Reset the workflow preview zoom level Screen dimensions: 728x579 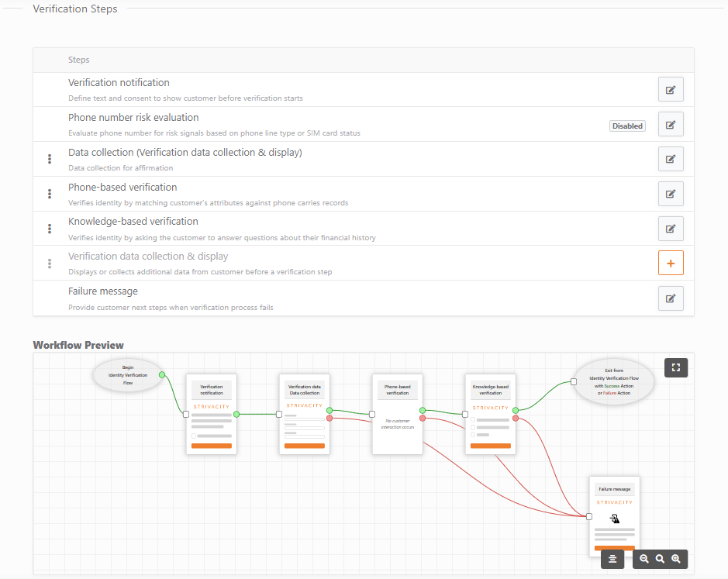660,558
